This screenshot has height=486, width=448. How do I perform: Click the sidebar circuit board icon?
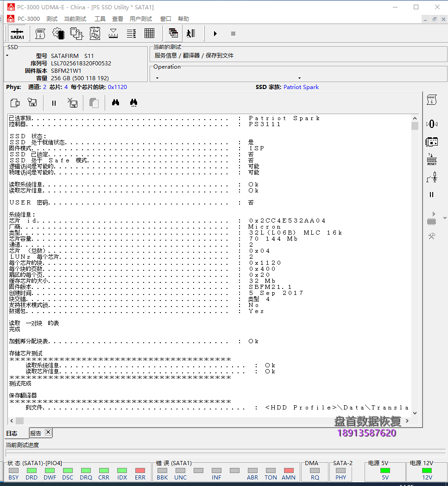[x=432, y=142]
